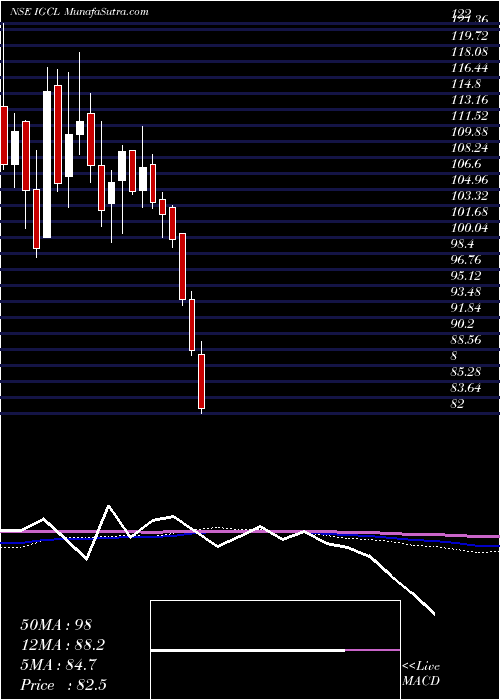Click the NSE IGCL MunafaSutra.com chart title
The height and width of the screenshot is (700, 500).
79,12
